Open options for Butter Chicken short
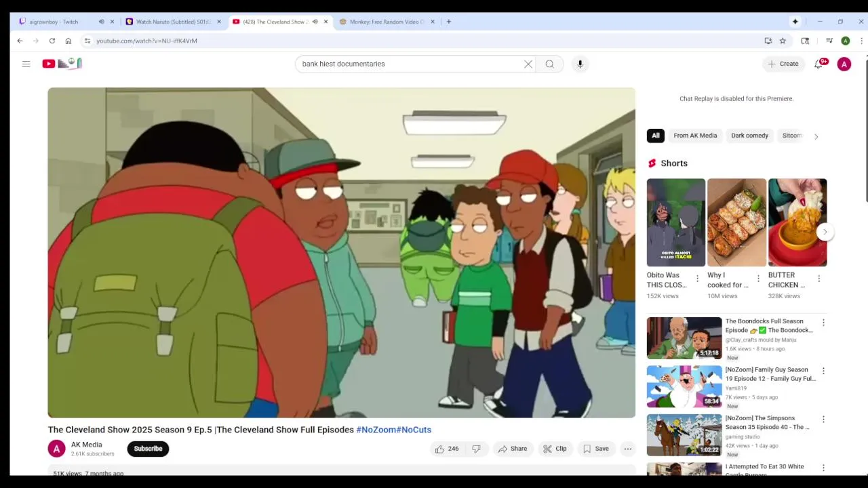This screenshot has width=868, height=488. click(818, 279)
